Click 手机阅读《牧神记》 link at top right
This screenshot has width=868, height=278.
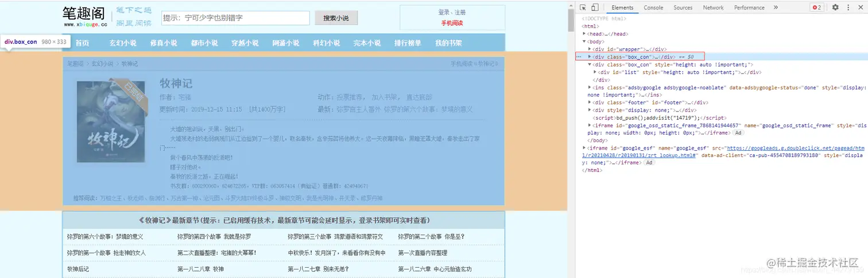tap(474, 64)
